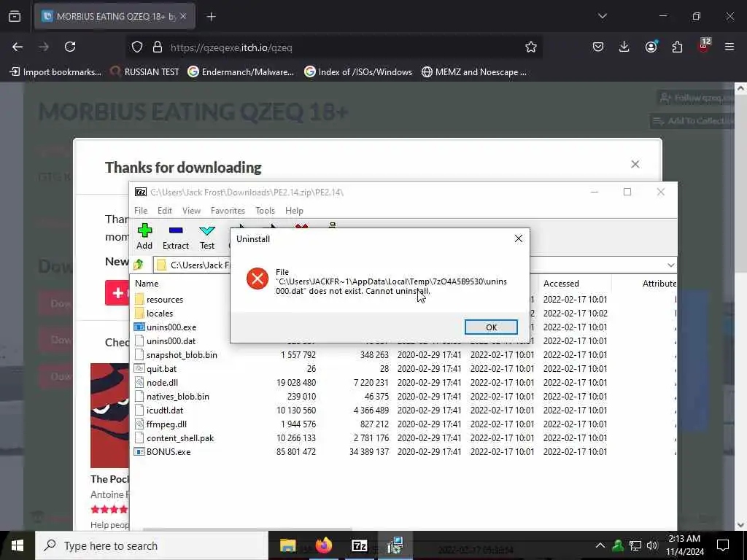Screen dimensions: 747x560
Task: Open the RUSSIAN TEST bookmark
Action: [x=144, y=72]
